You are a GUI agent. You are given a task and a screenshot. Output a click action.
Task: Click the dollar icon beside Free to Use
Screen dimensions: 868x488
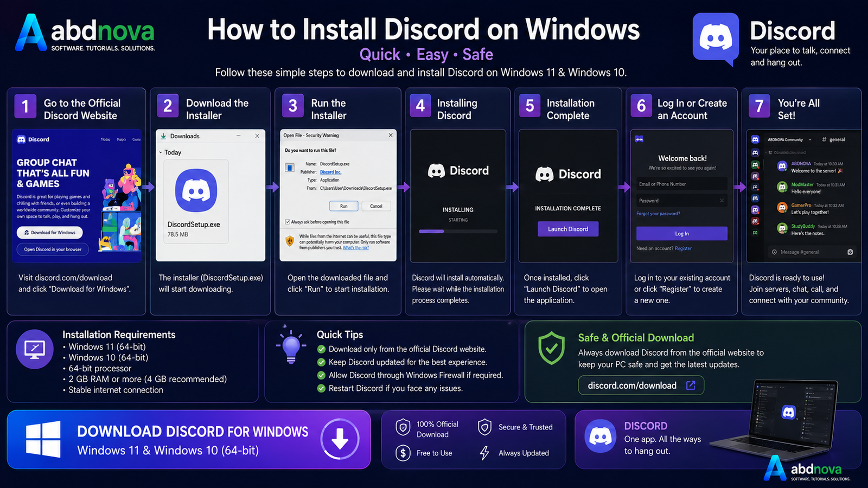(403, 453)
